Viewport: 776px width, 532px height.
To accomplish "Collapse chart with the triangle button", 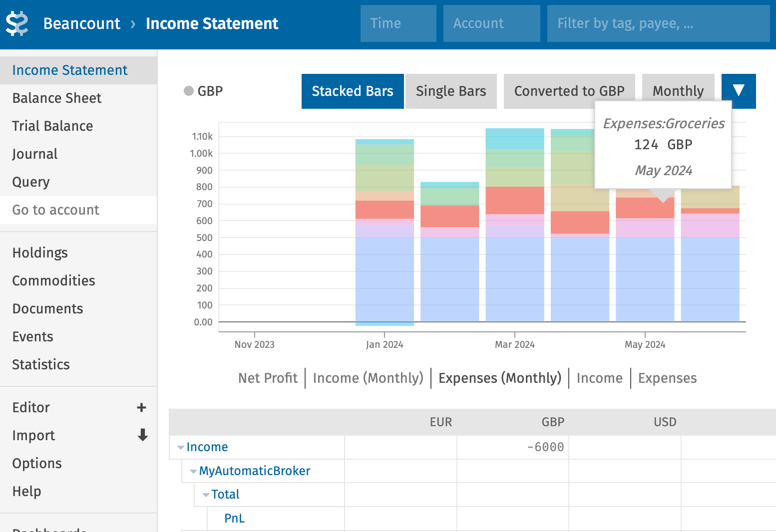I will [739, 91].
